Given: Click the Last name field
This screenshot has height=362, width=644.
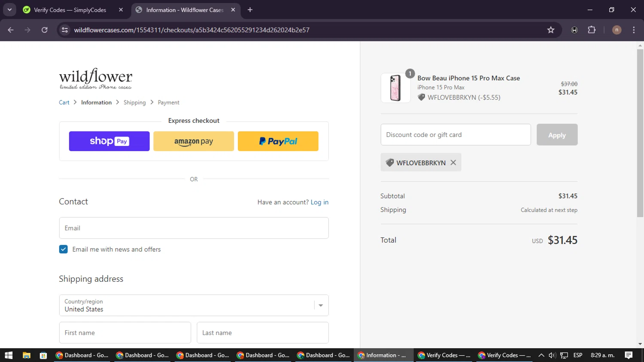Looking at the screenshot, I should point(263,333).
